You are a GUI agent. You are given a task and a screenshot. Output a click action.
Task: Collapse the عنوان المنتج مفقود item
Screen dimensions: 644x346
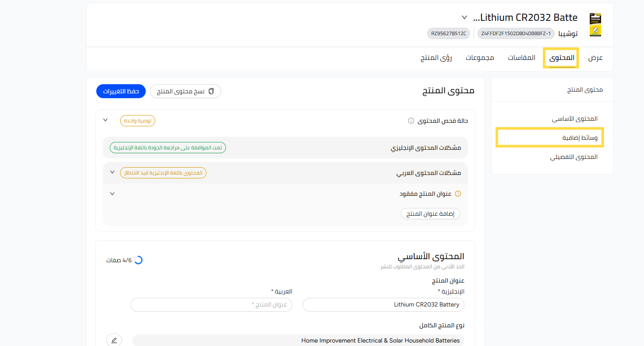pyautogui.click(x=112, y=194)
